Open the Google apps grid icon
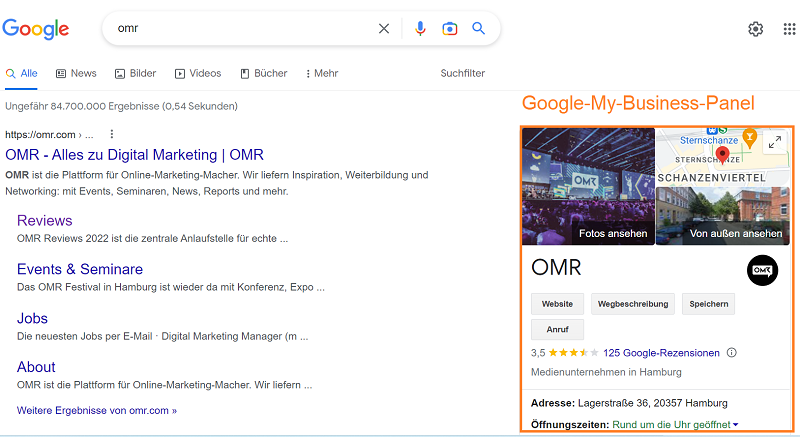The height and width of the screenshot is (437, 800). point(789,29)
